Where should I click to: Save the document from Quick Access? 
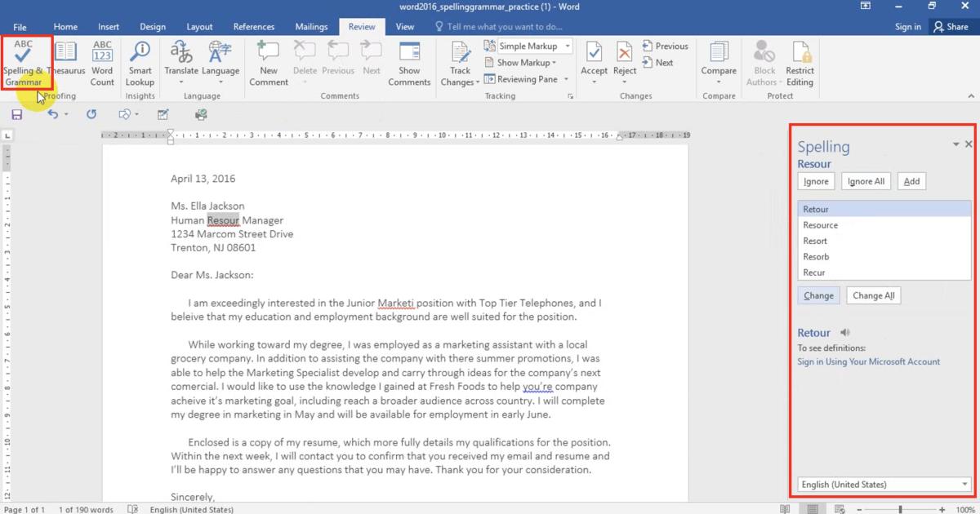click(x=16, y=114)
